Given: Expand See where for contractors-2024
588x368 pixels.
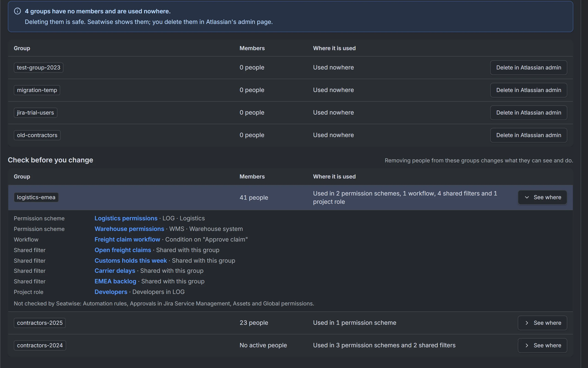Looking at the screenshot, I should coord(542,345).
